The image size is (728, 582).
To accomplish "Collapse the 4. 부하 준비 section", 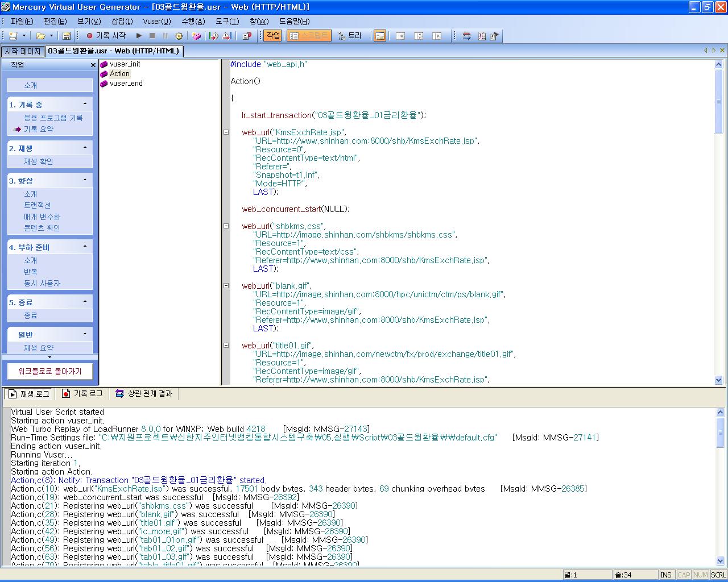I will (x=85, y=247).
